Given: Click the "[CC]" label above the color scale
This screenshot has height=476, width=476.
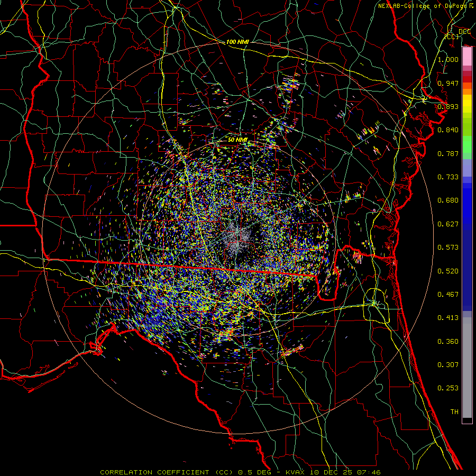Looking at the screenshot, I should (x=452, y=36).
